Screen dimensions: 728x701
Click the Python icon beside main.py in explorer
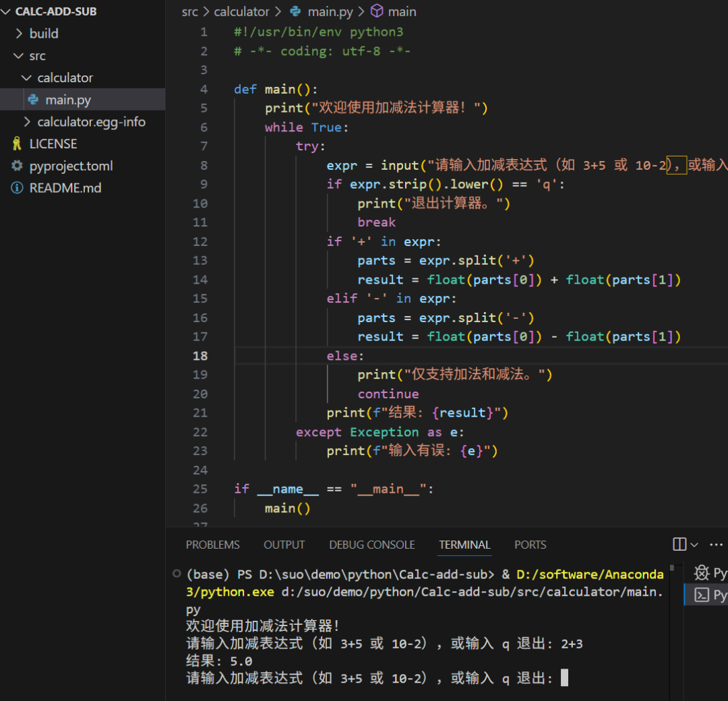pos(34,99)
